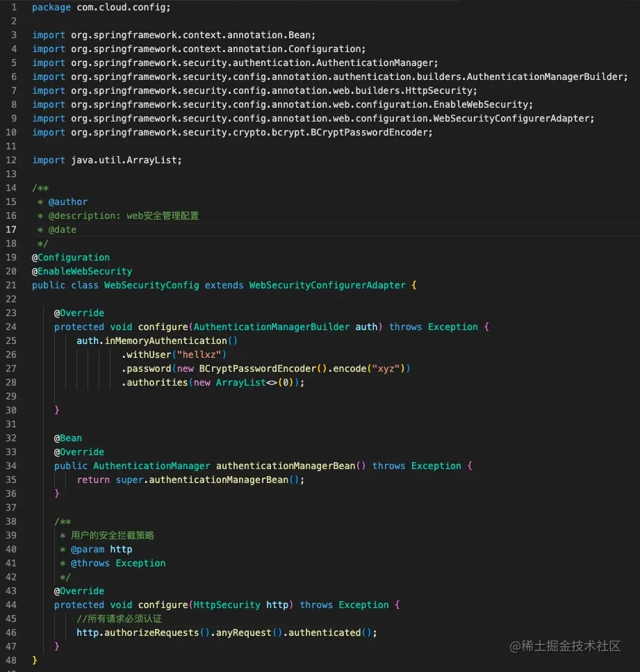640x672 pixels.
Task: Click the .authorities method call
Action: coord(154,383)
